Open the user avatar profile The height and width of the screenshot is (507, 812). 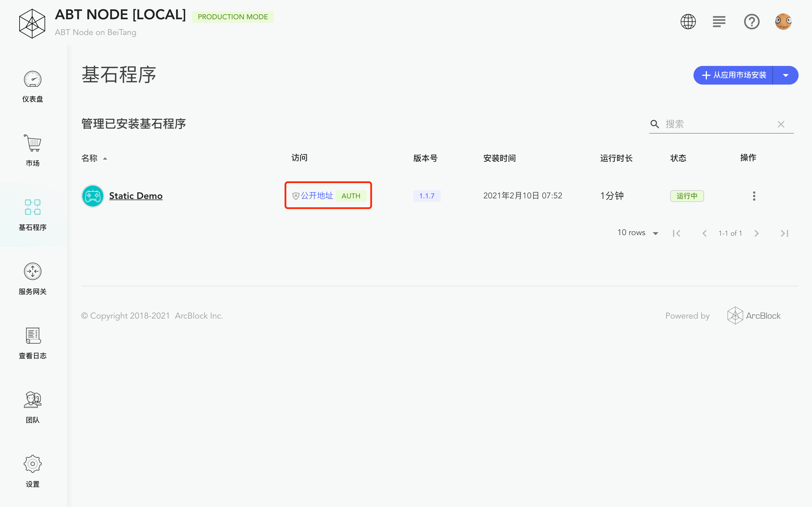[783, 22]
